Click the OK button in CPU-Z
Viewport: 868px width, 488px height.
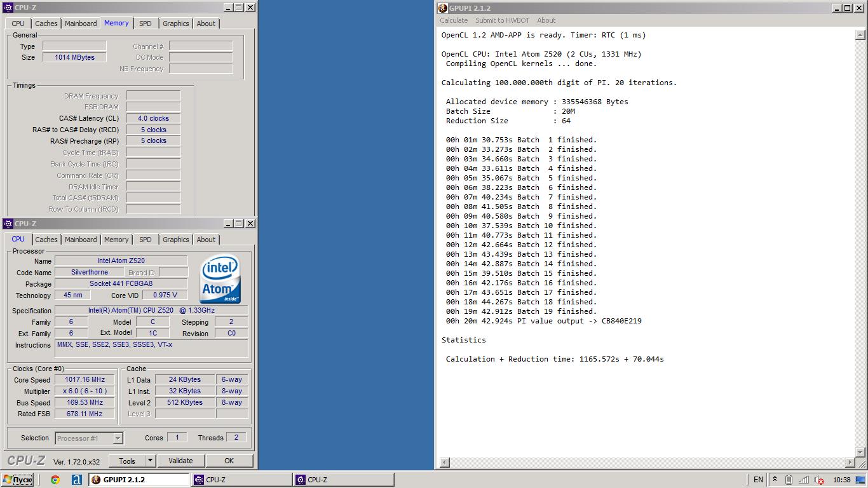229,461
